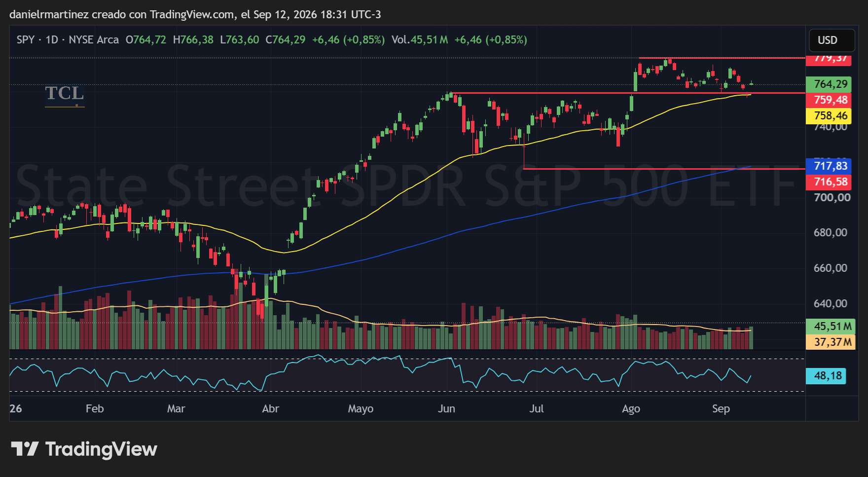Open the USD currency selector
This screenshot has width=868, height=477.
coord(832,40)
